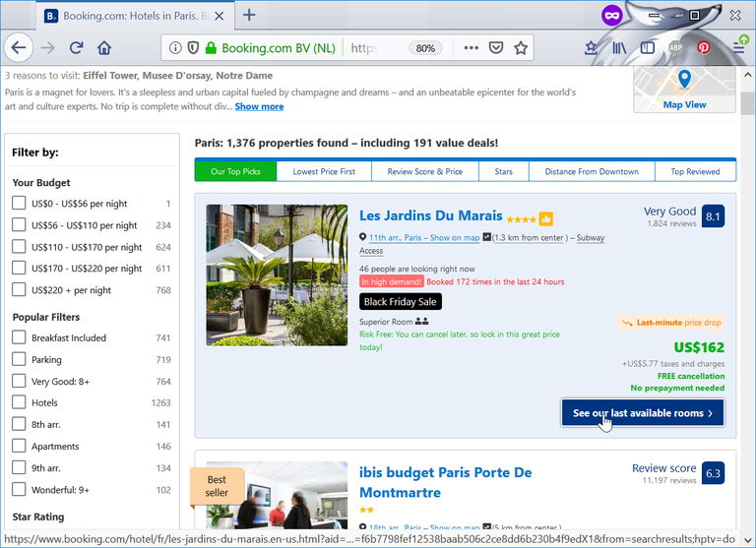Click the Les Jardins Du Marais photo thumbnail

[x=277, y=275]
